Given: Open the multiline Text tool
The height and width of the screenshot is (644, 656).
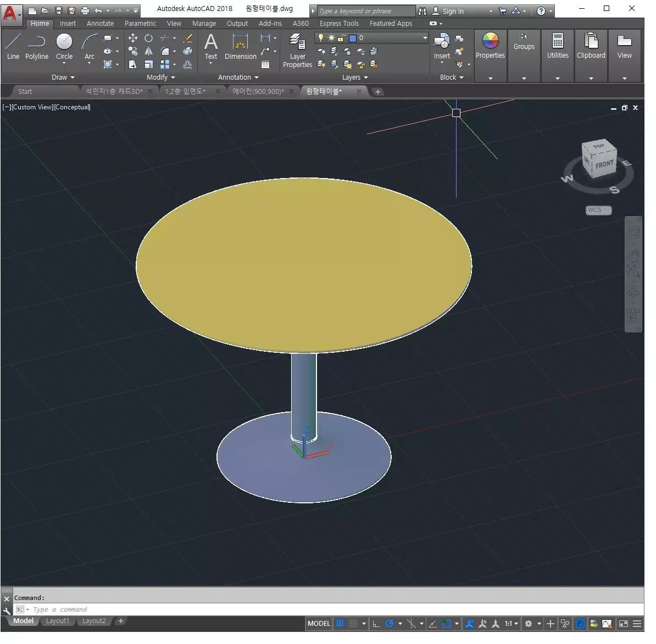Looking at the screenshot, I should click(211, 46).
